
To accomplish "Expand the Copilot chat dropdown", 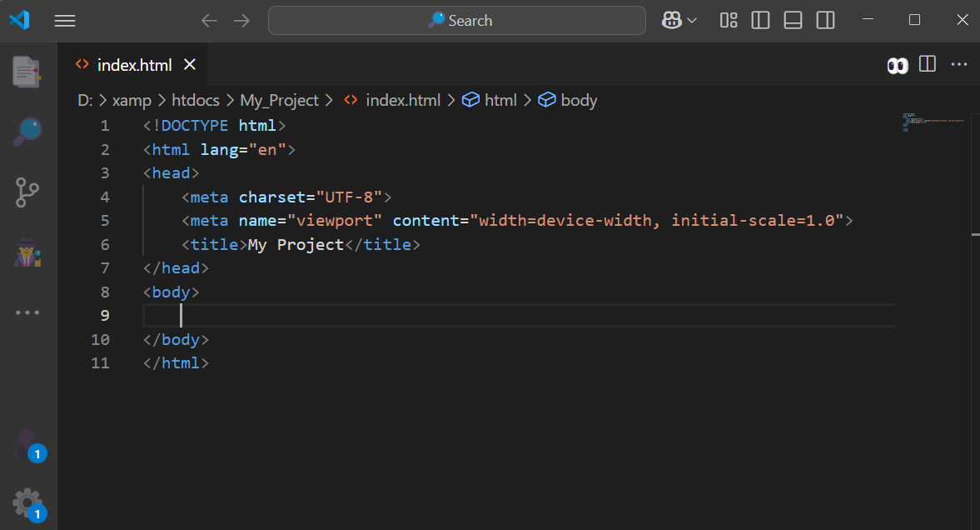I will click(x=692, y=21).
